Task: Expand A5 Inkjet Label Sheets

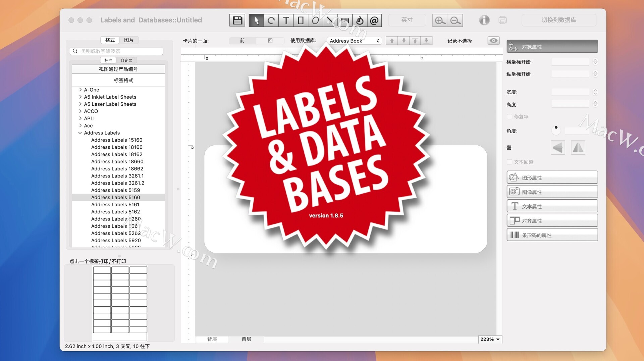Action: point(80,97)
